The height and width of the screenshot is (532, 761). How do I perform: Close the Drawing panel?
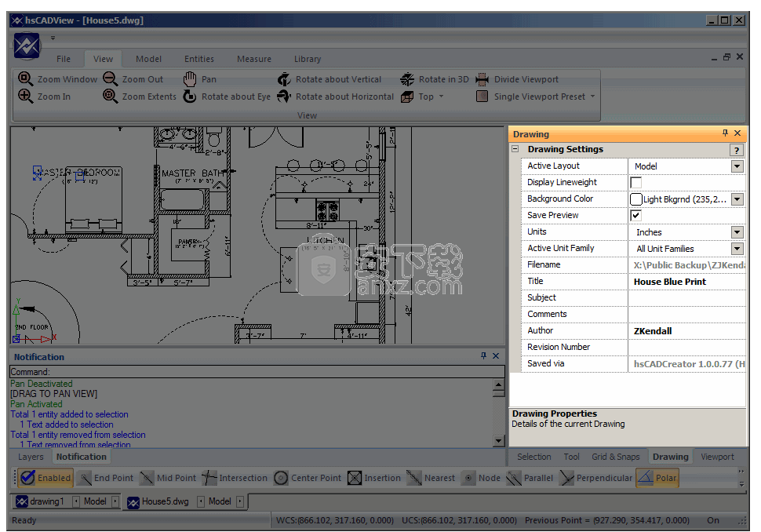(x=737, y=133)
